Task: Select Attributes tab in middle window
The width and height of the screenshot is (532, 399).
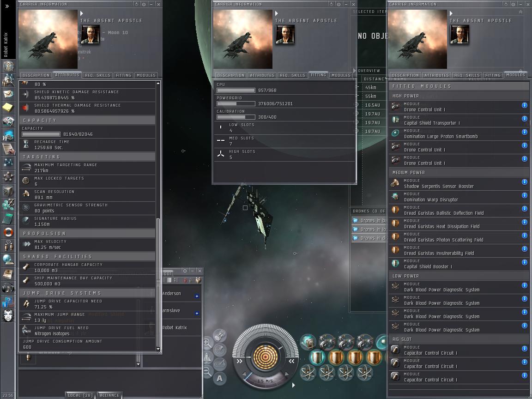Action: [261, 75]
